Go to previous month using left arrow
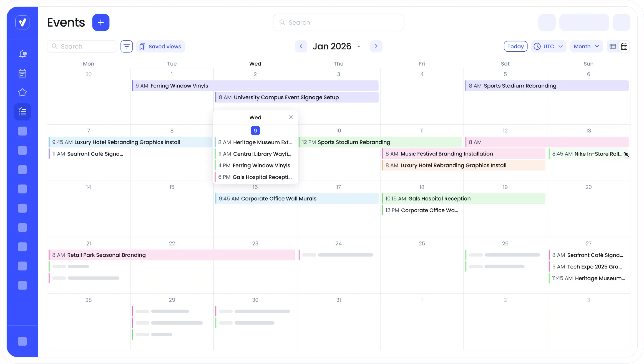 pos(301,46)
